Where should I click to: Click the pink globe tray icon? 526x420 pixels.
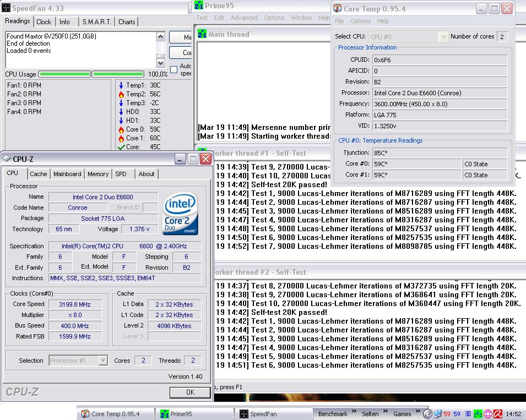[x=488, y=414]
